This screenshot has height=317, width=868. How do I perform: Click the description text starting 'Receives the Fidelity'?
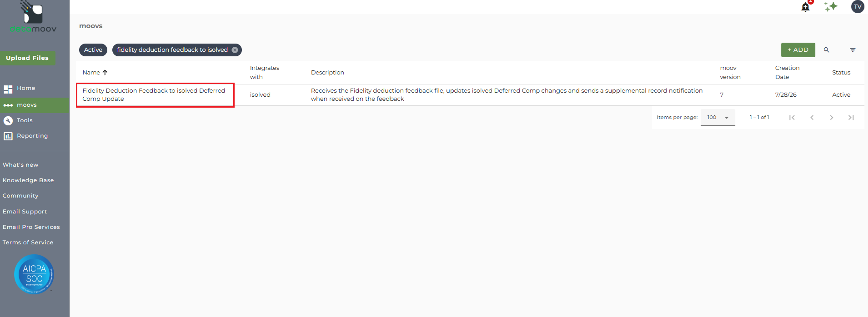click(507, 95)
